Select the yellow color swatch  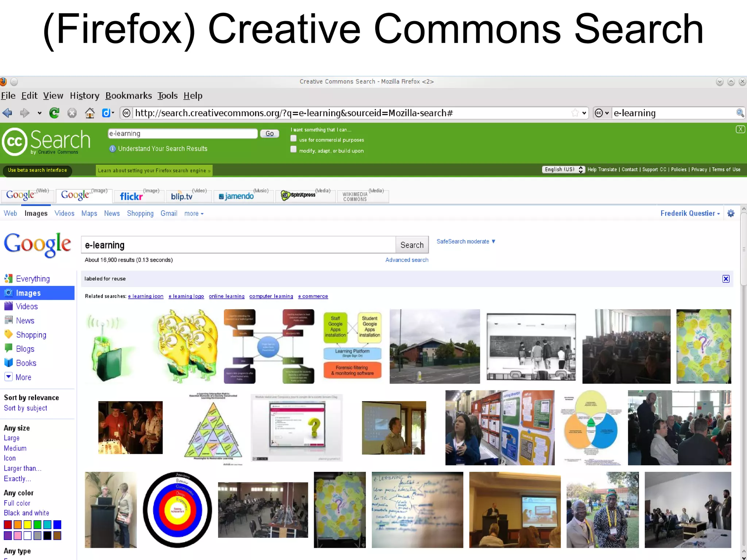click(27, 525)
